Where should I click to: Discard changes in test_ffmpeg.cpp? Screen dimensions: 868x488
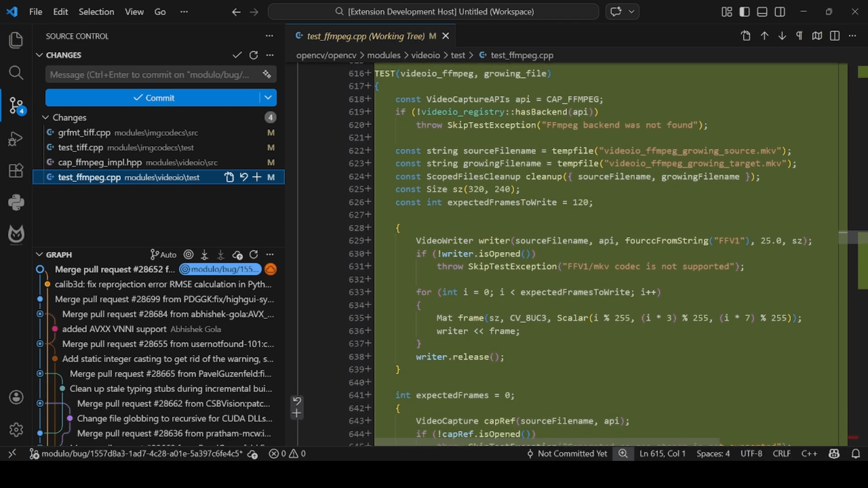244,177
